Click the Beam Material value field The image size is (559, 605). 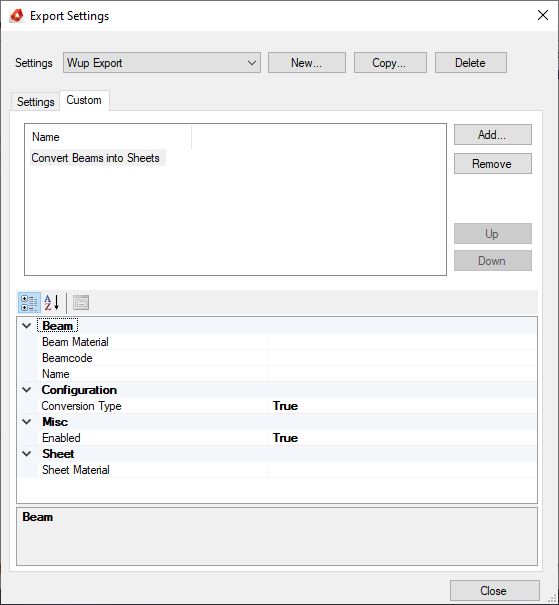(x=402, y=342)
